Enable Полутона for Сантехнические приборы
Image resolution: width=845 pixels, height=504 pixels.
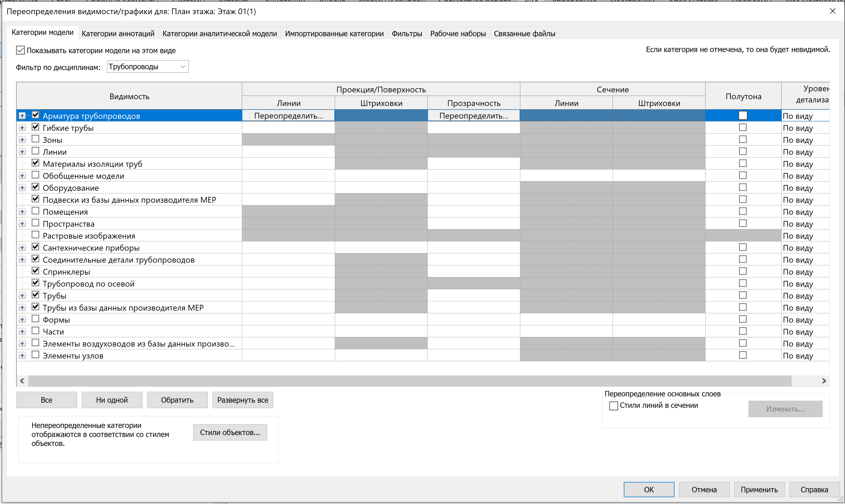click(743, 247)
